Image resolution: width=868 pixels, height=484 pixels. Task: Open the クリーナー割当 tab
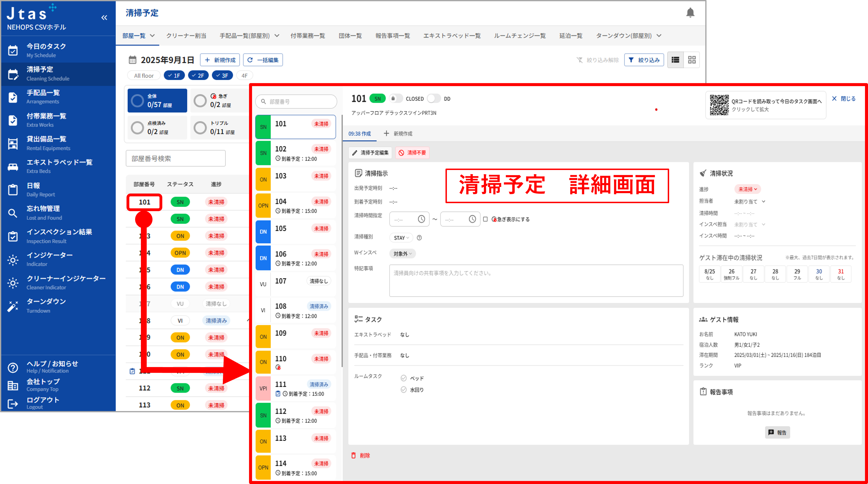[x=186, y=36]
